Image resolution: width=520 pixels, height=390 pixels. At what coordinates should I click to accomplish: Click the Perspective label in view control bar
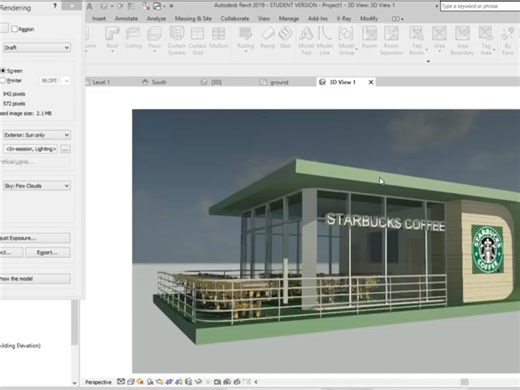(x=98, y=382)
